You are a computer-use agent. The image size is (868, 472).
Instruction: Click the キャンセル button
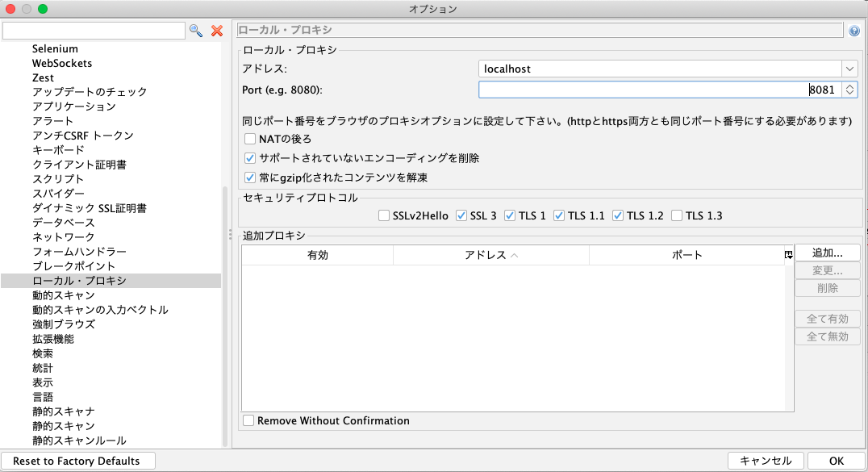pyautogui.click(x=766, y=461)
